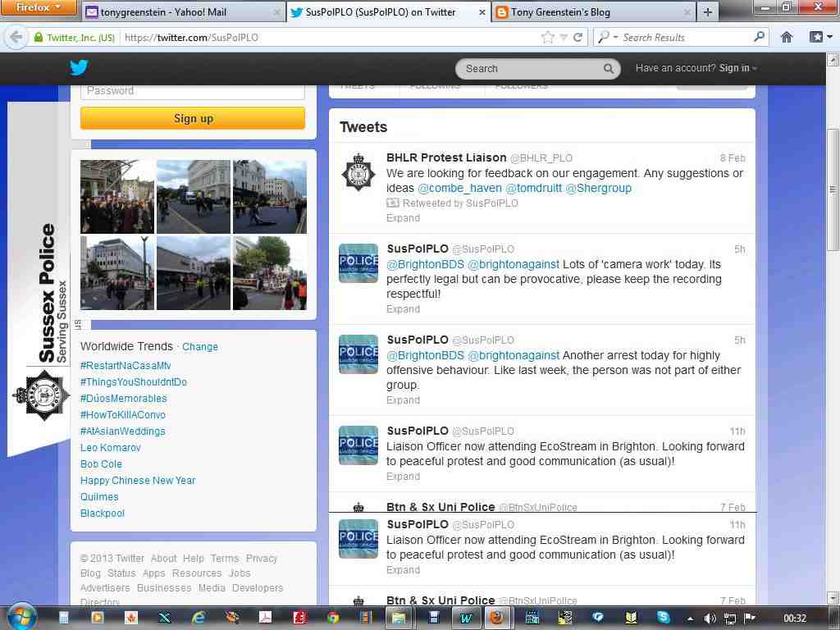Click the taskbar clock 00:32
The height and width of the screenshot is (630, 840).
pos(794,619)
